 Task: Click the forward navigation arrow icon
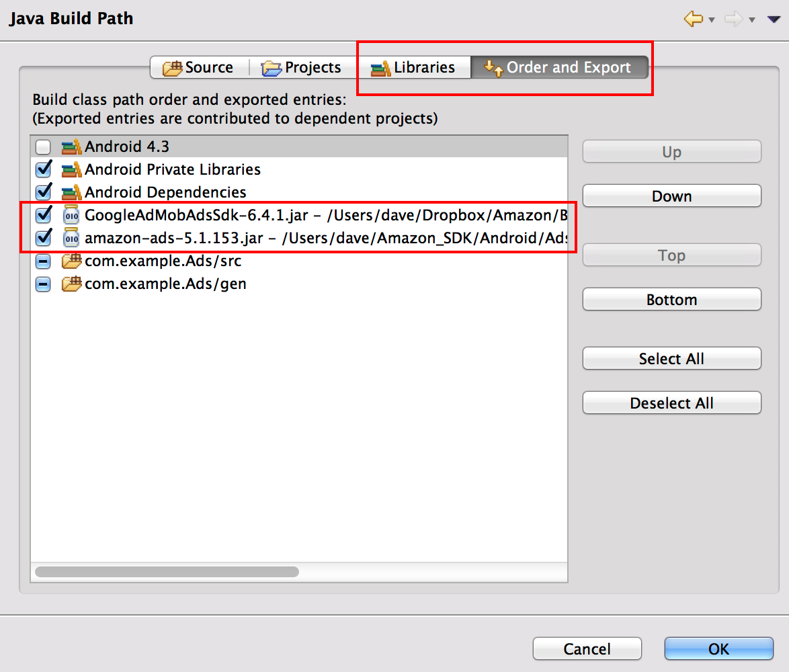(x=734, y=19)
